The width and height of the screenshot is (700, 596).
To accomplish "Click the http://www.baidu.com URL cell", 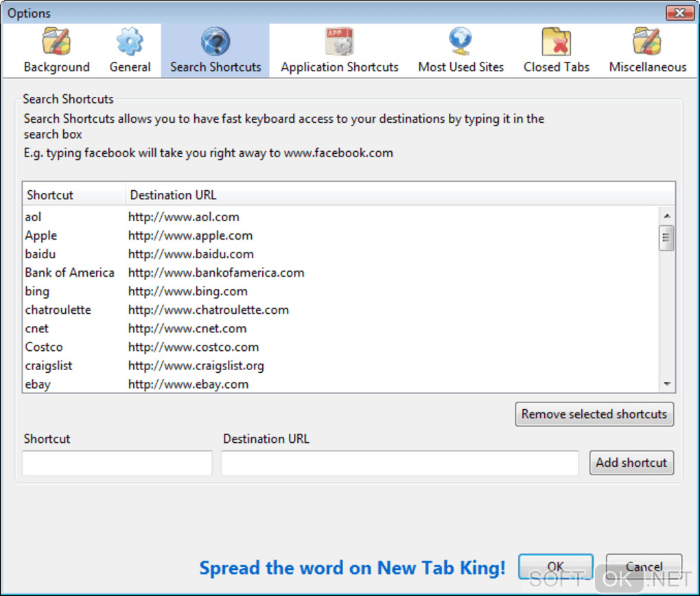I will click(x=191, y=254).
